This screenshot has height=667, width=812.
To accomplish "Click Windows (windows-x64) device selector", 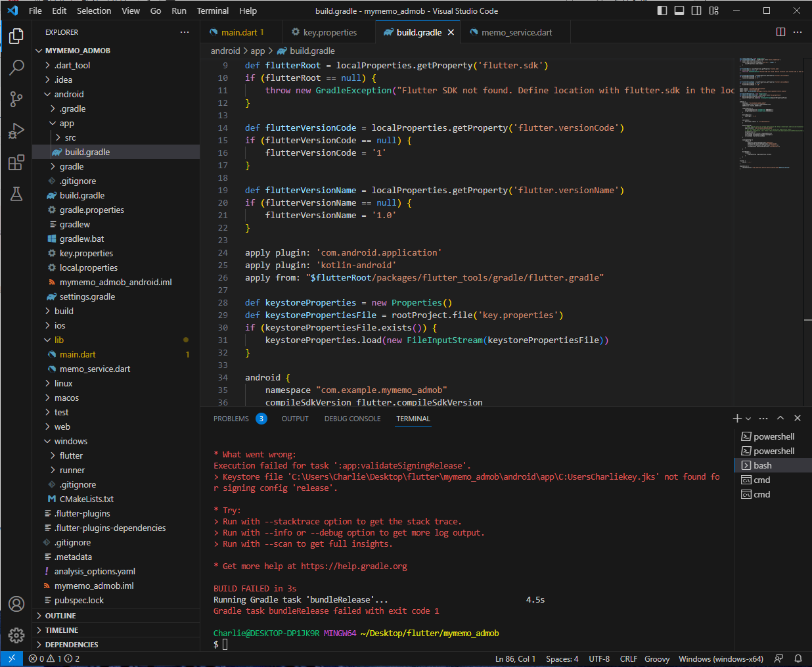I will tap(721, 658).
